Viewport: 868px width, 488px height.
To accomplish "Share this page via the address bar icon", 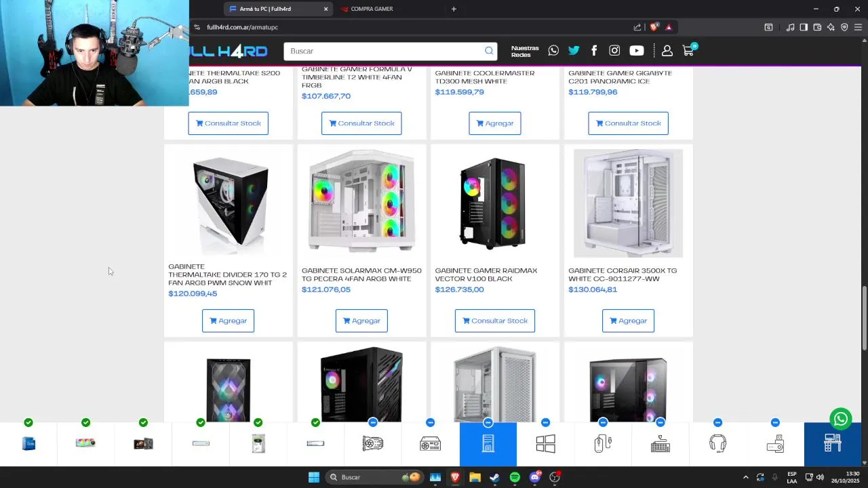I will point(637,27).
